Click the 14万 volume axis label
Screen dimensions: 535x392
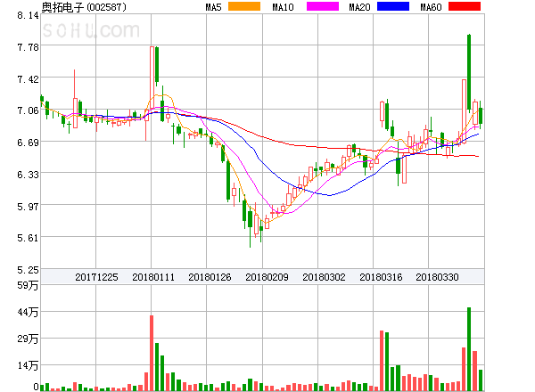(x=28, y=366)
